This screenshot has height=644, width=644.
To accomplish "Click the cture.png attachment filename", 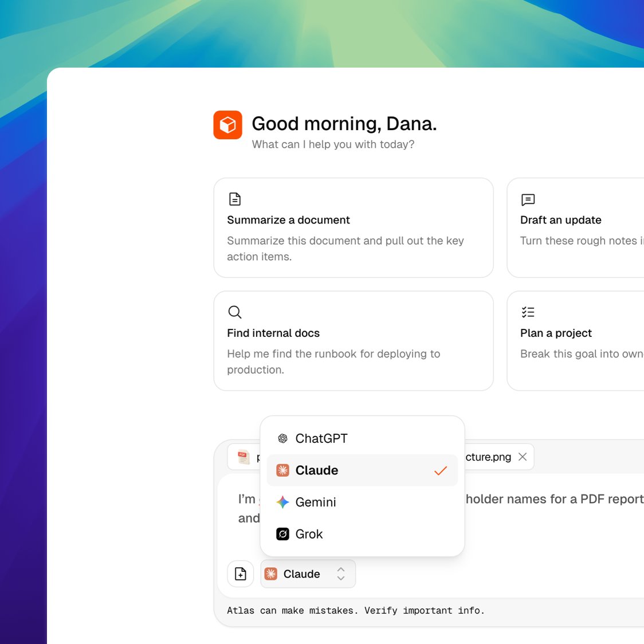I will click(488, 457).
